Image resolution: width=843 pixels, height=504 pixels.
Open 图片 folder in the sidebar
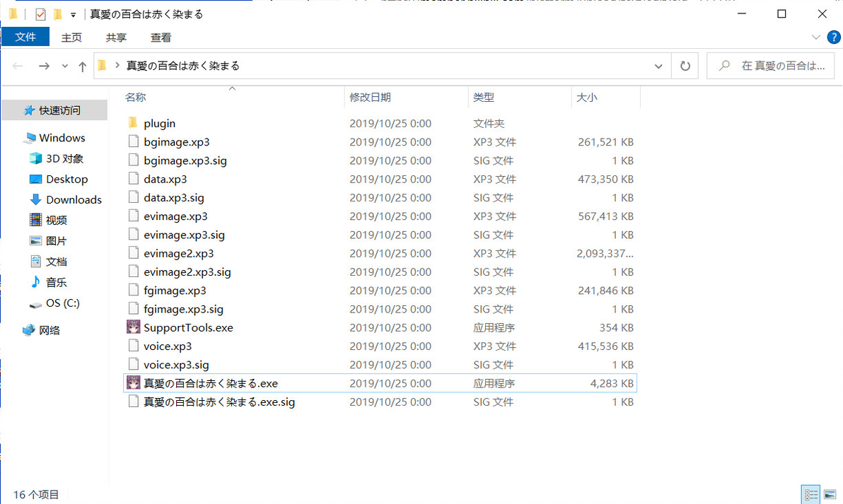tap(48, 241)
